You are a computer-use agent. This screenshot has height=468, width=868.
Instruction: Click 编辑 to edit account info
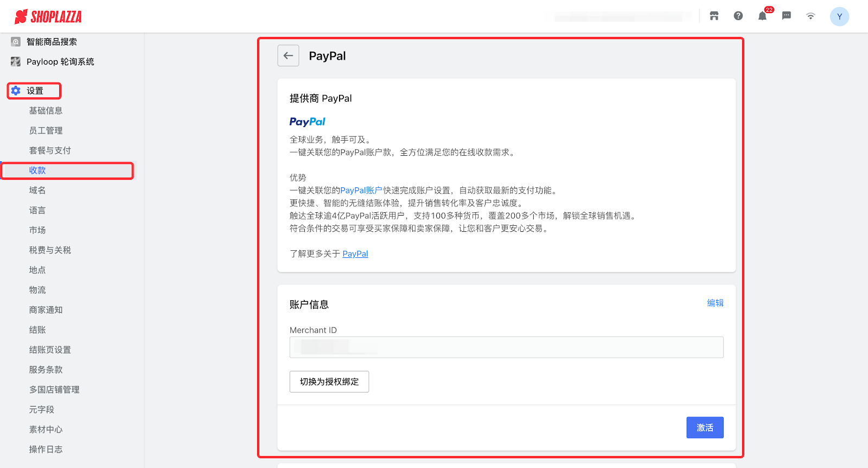click(x=715, y=303)
